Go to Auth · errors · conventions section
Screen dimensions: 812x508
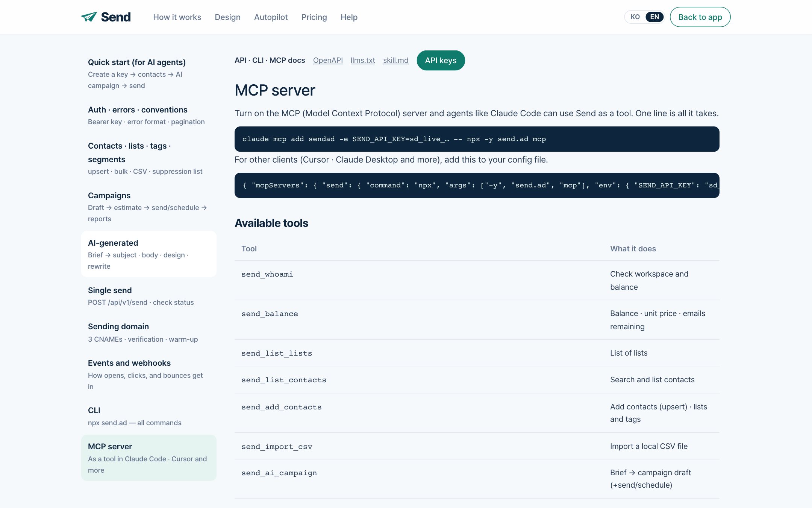coord(149,116)
